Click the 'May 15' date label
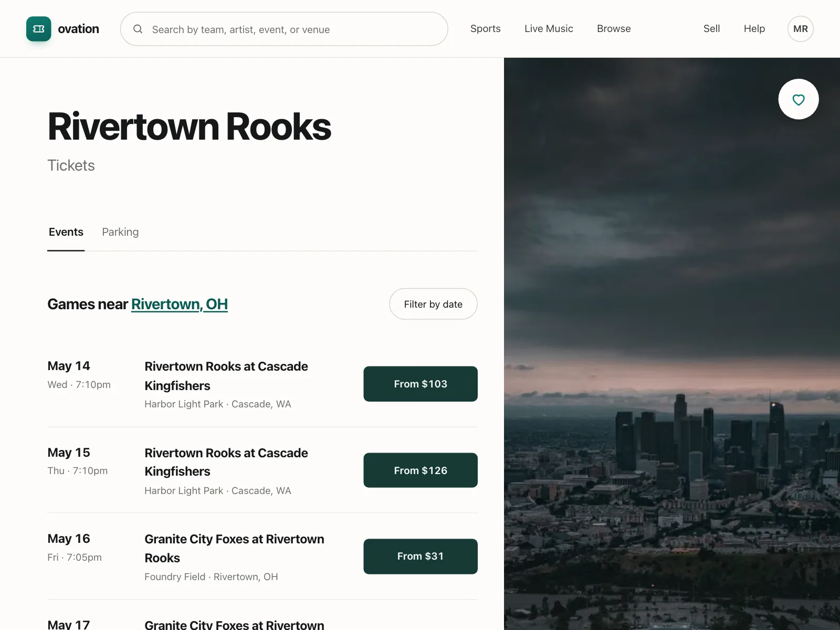 point(69,453)
